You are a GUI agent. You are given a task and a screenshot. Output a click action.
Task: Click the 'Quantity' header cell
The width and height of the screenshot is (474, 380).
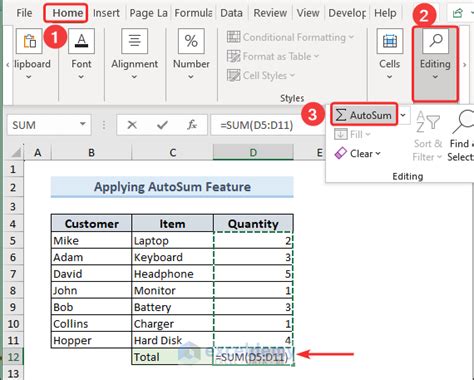click(x=253, y=223)
